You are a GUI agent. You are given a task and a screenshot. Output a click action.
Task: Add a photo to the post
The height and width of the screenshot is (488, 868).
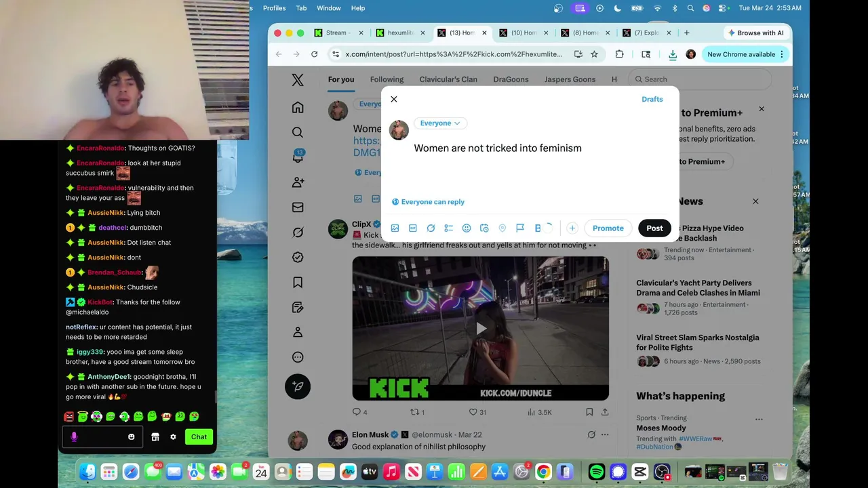click(395, 228)
